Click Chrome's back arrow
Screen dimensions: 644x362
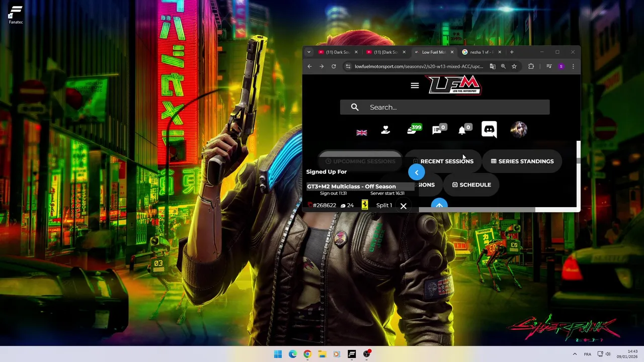pos(309,66)
